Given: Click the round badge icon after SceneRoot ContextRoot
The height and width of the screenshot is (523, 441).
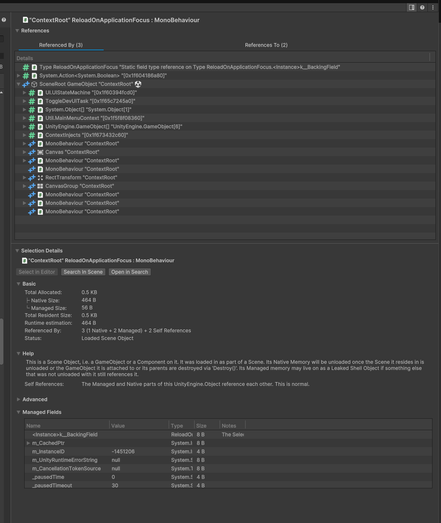Looking at the screenshot, I should (x=138, y=84).
